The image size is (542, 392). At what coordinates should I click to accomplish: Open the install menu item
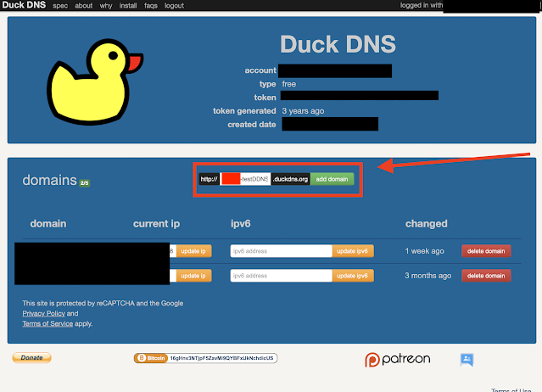[128, 6]
